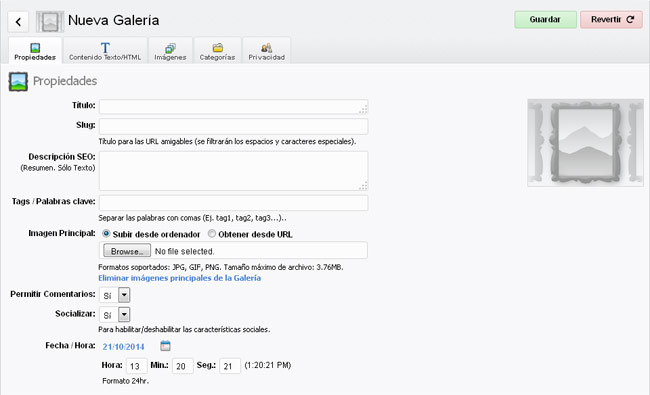Open the Privacidad tab
Screen dimensions: 650x395
point(267,51)
